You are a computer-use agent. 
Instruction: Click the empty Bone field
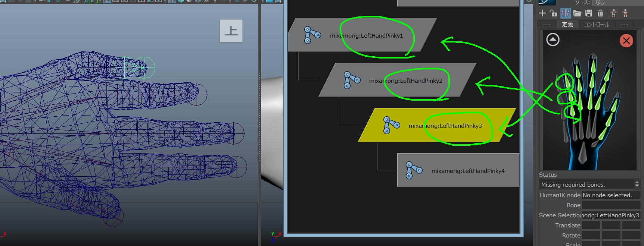tap(611, 205)
